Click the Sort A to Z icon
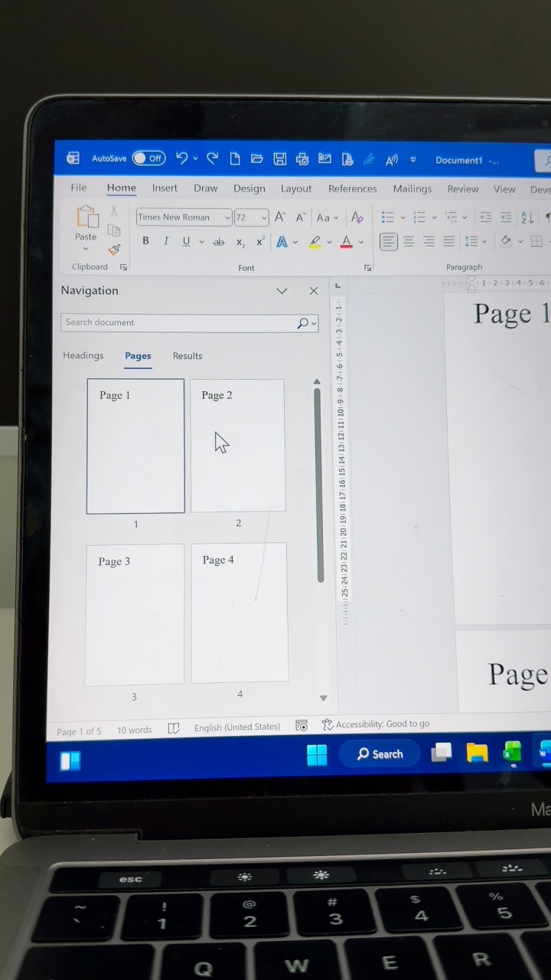Image resolution: width=551 pixels, height=980 pixels. pyautogui.click(x=527, y=218)
